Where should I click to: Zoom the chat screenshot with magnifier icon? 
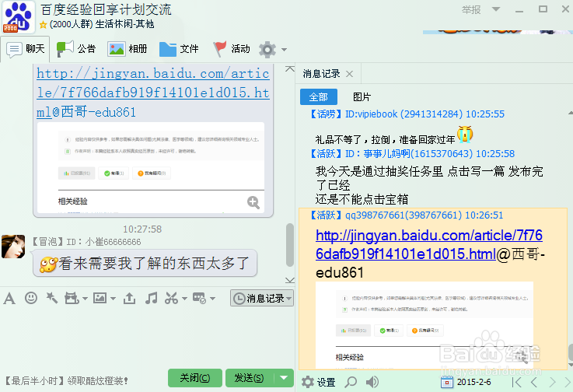coord(253,202)
